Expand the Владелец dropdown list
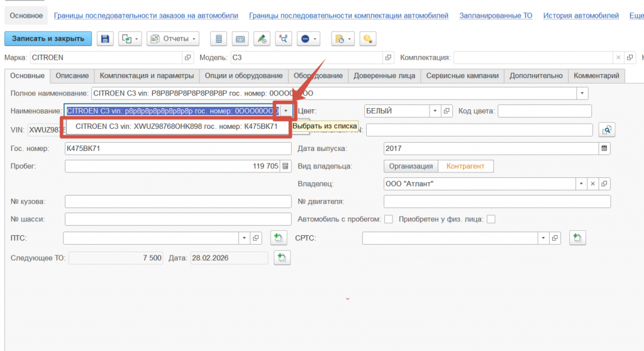 (581, 184)
